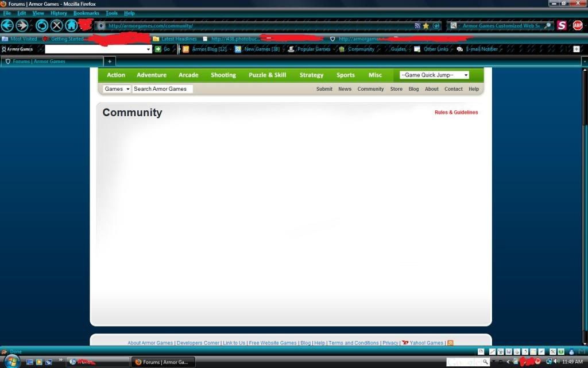Open the tab list dropdown arrow

point(584,61)
